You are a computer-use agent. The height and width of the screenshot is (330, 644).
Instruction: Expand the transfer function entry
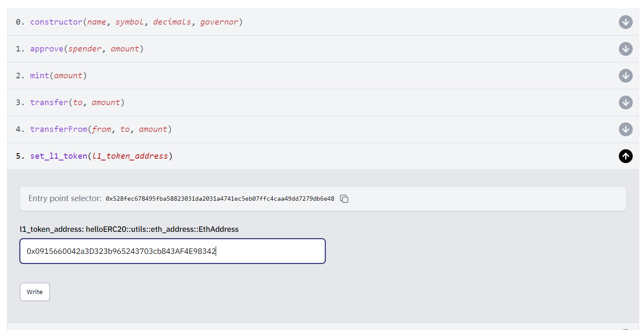[x=625, y=103]
